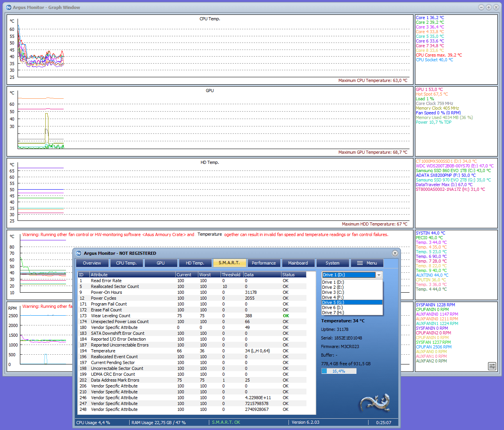Image resolution: width=504 pixels, height=430 pixels.
Task: Pick Drive 7 (H:) from the list
Action: [x=352, y=313]
